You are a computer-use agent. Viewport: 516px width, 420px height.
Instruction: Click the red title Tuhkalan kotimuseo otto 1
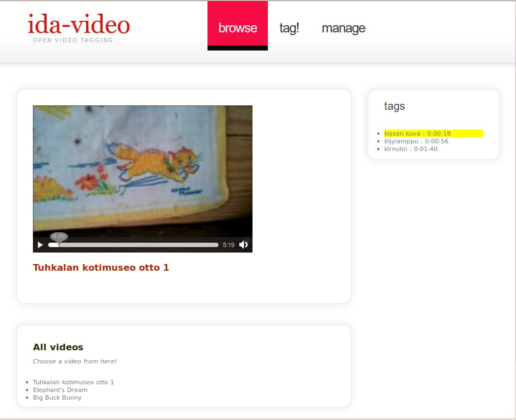click(100, 267)
